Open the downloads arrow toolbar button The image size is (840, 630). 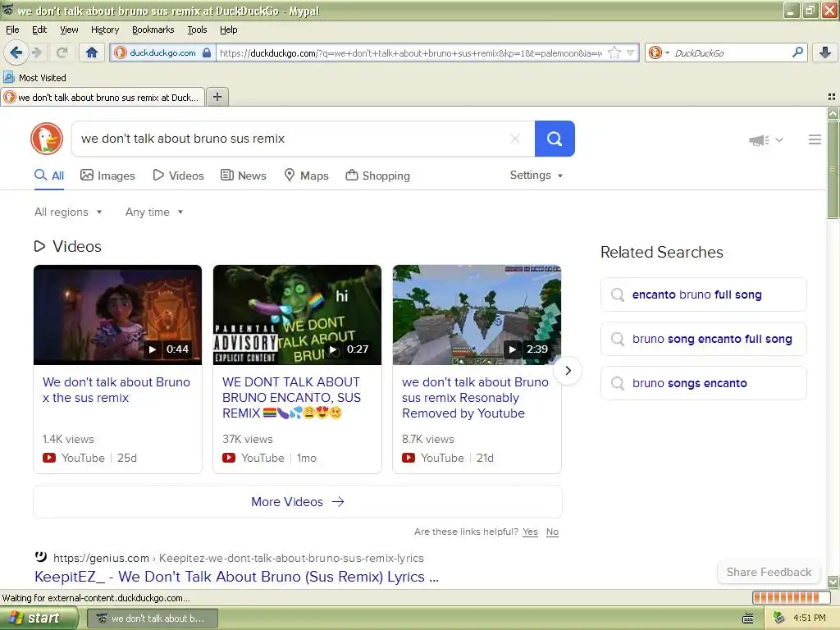pos(825,52)
